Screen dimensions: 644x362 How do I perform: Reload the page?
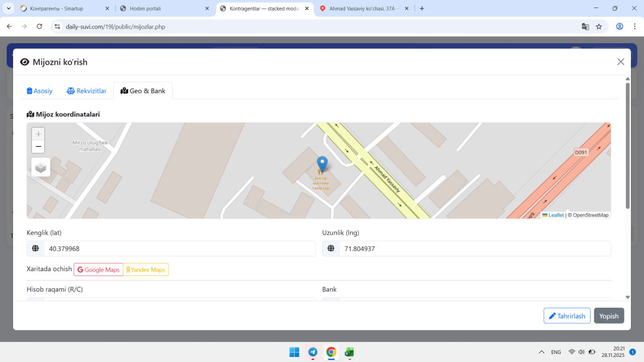click(39, 27)
